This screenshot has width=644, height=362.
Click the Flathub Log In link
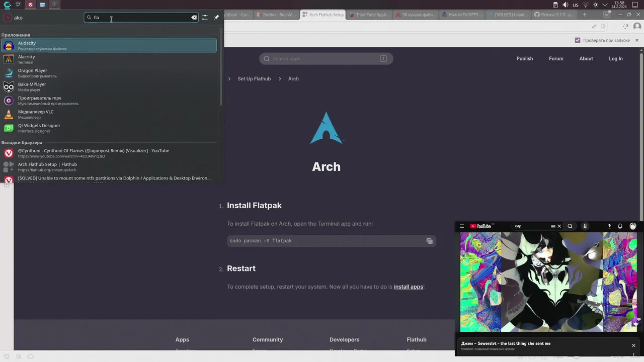click(x=616, y=59)
